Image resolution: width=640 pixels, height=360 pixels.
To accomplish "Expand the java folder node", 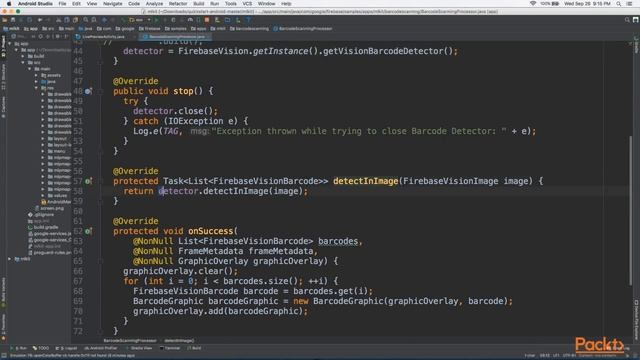I will 36,82.
